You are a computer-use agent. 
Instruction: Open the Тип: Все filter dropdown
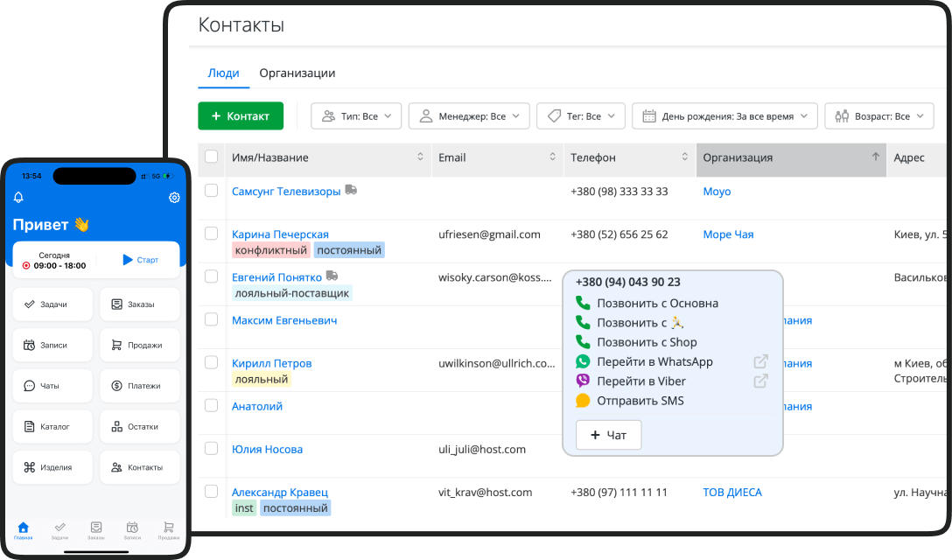[356, 115]
